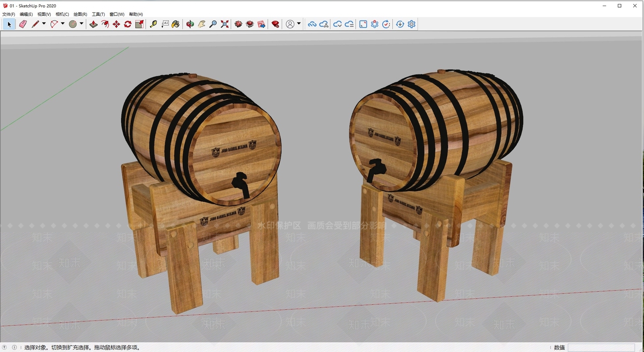The height and width of the screenshot is (352, 644).
Task: Open the 工具(T) menu
Action: [98, 14]
